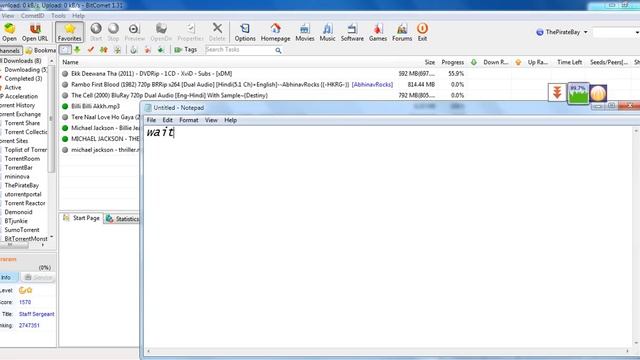Open the Start Page tab
The height and width of the screenshot is (360, 640).
81,218
